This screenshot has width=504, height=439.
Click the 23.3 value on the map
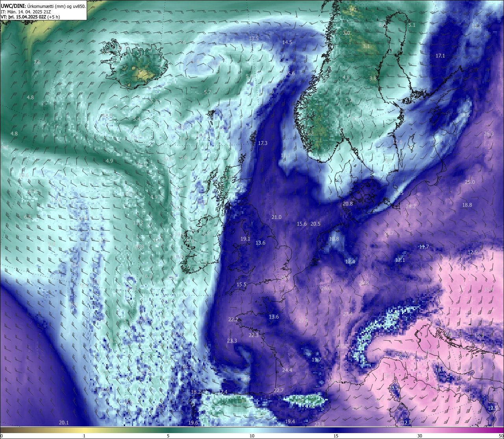[x=232, y=341]
